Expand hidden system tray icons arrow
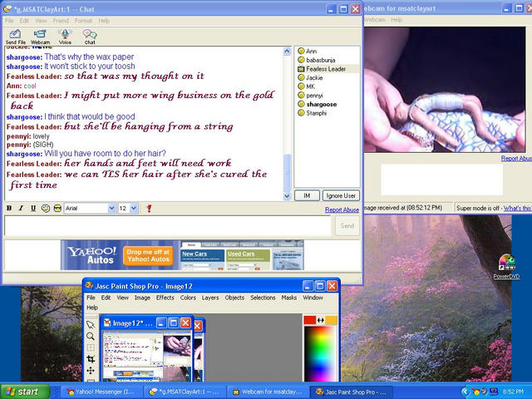This screenshot has width=532, height=399. click(x=465, y=392)
